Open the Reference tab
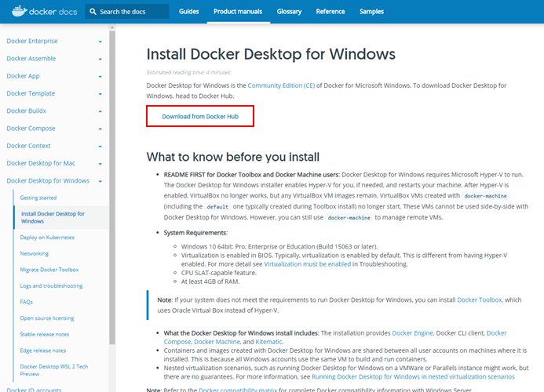 [x=330, y=12]
